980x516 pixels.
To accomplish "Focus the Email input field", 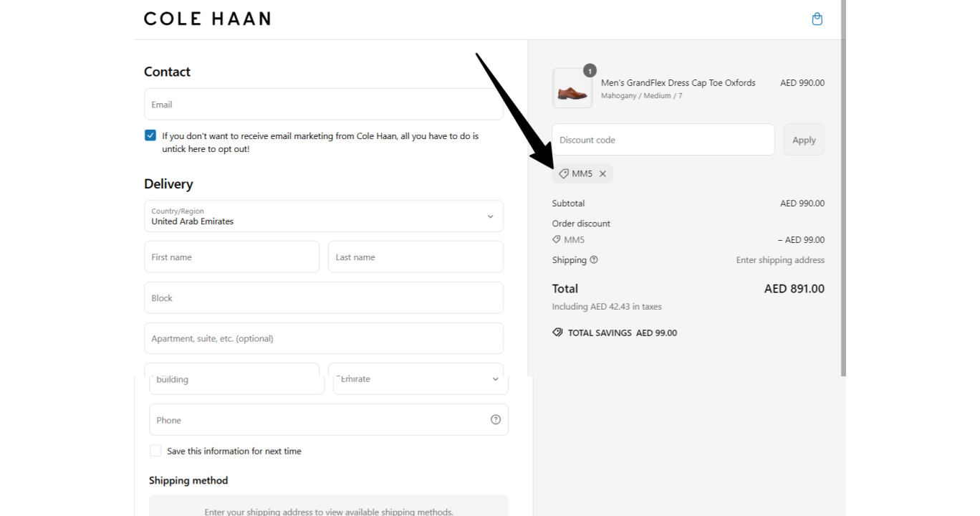I will (x=324, y=105).
